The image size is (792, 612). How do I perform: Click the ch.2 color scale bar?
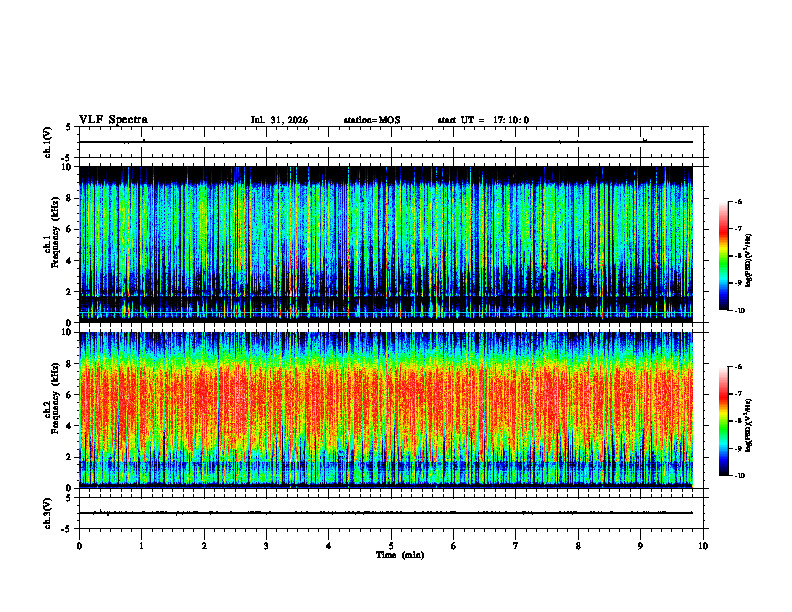(723, 421)
